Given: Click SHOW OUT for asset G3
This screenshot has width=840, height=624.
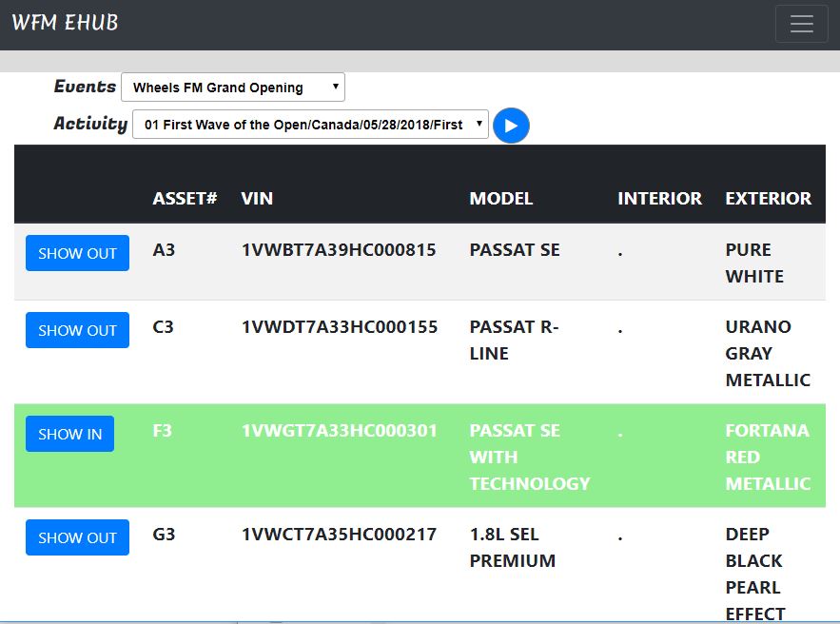Looking at the screenshot, I should point(77,537).
